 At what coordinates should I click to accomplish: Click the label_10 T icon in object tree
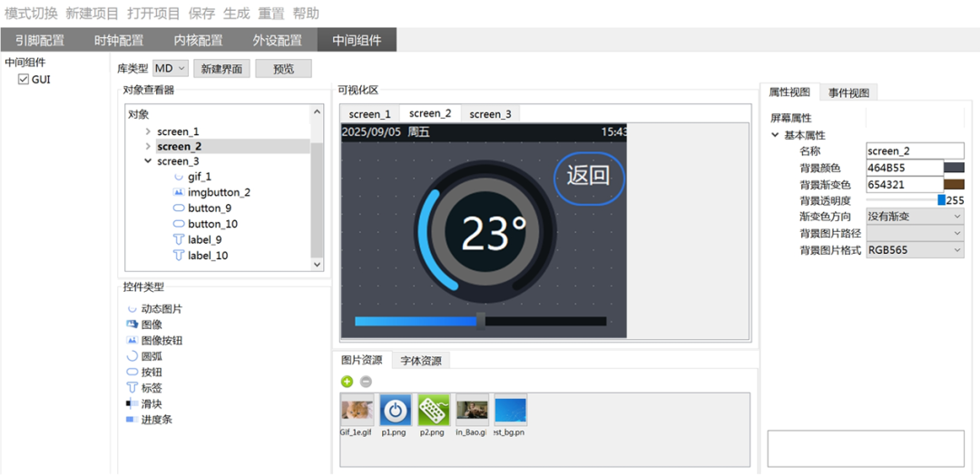[x=178, y=255]
